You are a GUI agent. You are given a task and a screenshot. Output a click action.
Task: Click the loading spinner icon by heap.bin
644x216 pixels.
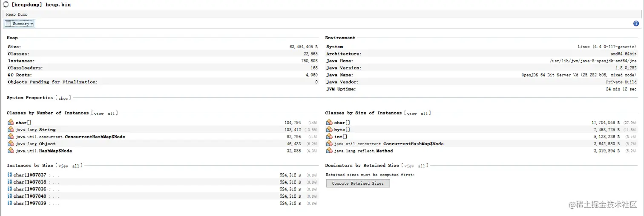(6, 5)
